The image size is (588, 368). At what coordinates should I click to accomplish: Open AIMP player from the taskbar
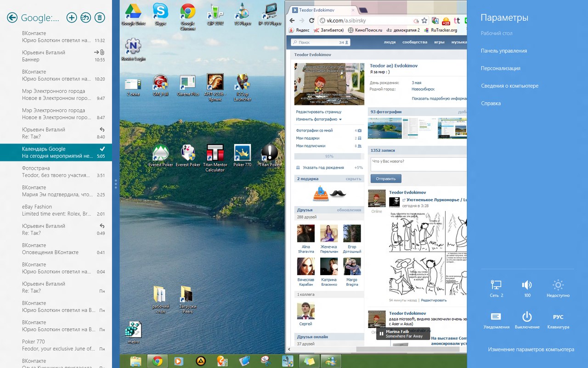pyautogui.click(x=200, y=361)
